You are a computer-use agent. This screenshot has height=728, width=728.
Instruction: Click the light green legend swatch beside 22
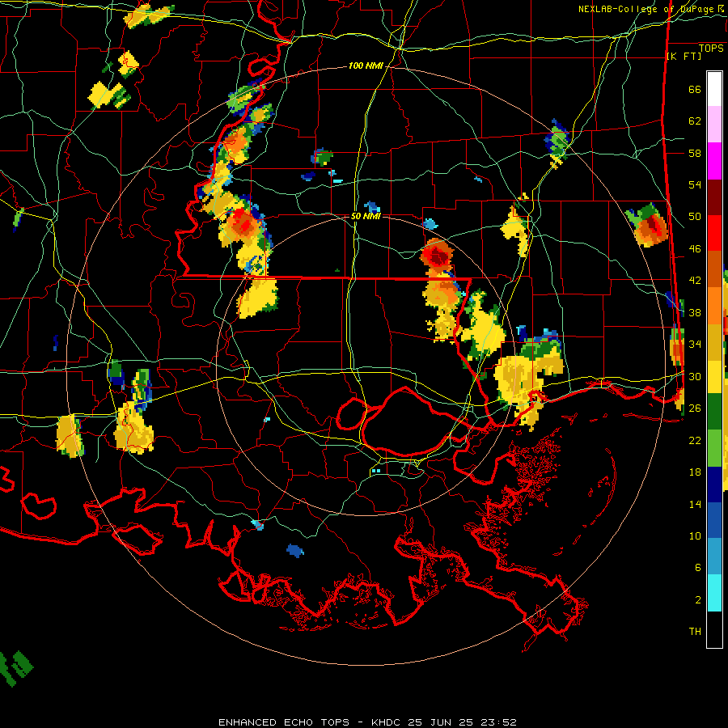(714, 448)
